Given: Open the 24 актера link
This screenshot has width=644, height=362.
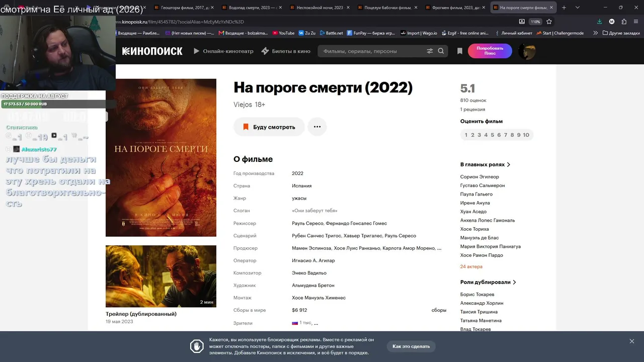Looking at the screenshot, I should (x=471, y=266).
